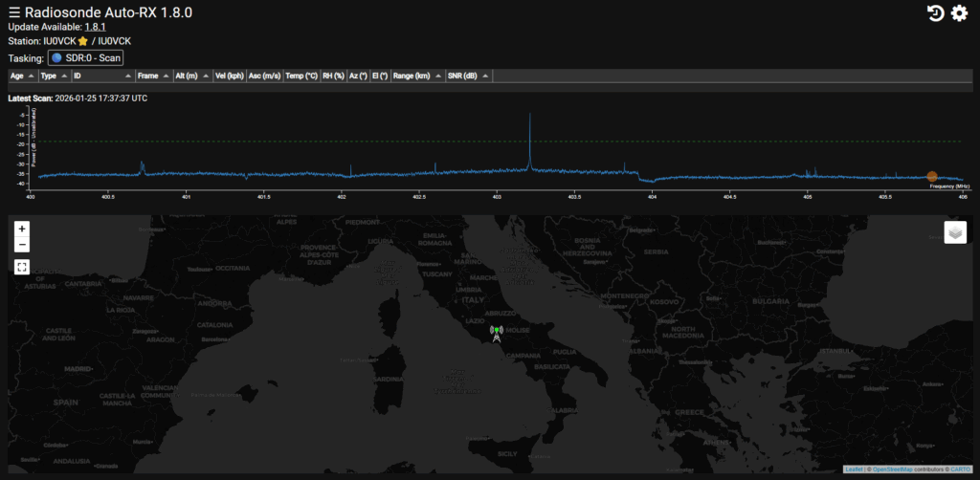The width and height of the screenshot is (980, 480).
Task: Open the OpenStreetMap attribution link
Action: coord(893,469)
